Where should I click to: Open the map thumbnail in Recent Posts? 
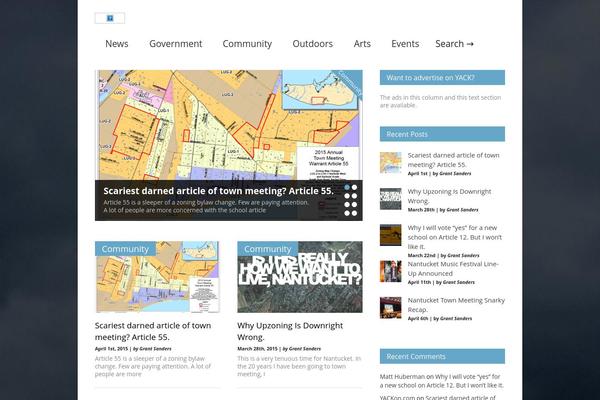click(x=391, y=163)
